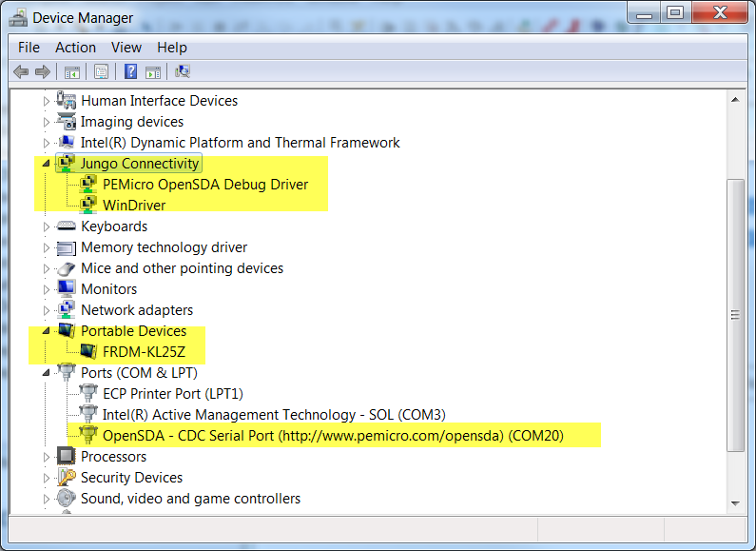Minimize the Device Manager window
This screenshot has height=551, width=756.
644,12
